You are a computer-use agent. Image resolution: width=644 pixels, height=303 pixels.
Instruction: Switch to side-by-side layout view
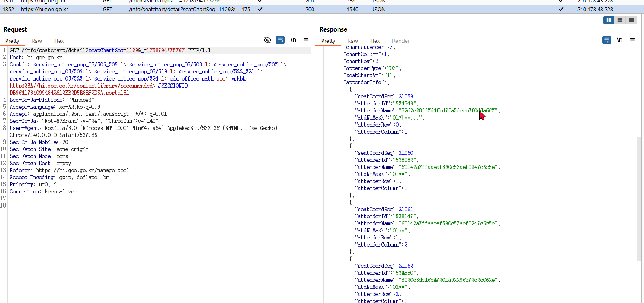609,20
